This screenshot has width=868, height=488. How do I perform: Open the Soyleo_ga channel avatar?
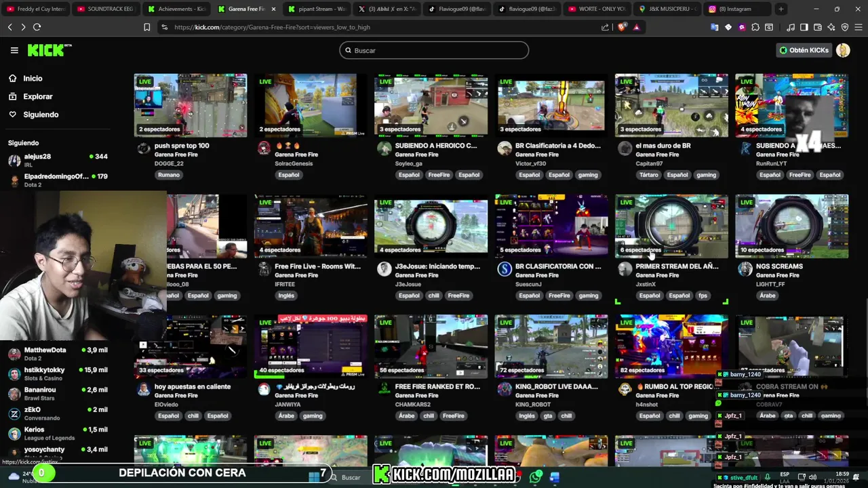[384, 148]
